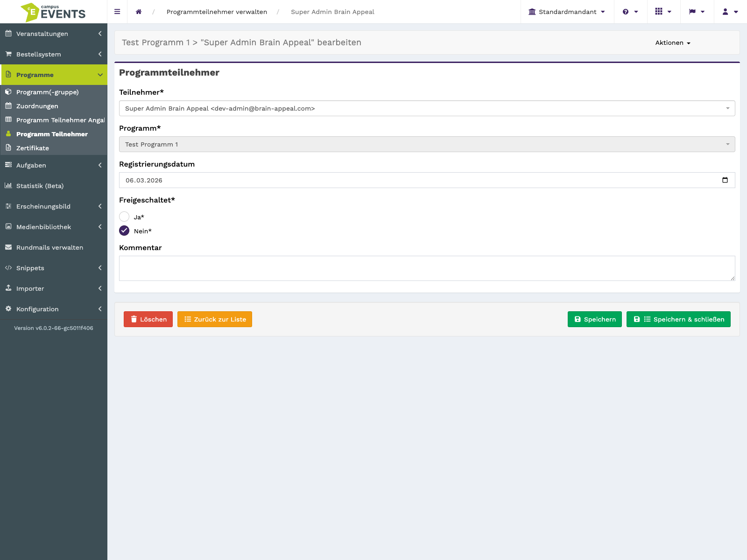Follow the Programmteilnehmer verwalten breadcrumb link
Image resolution: width=747 pixels, height=560 pixels.
(217, 12)
